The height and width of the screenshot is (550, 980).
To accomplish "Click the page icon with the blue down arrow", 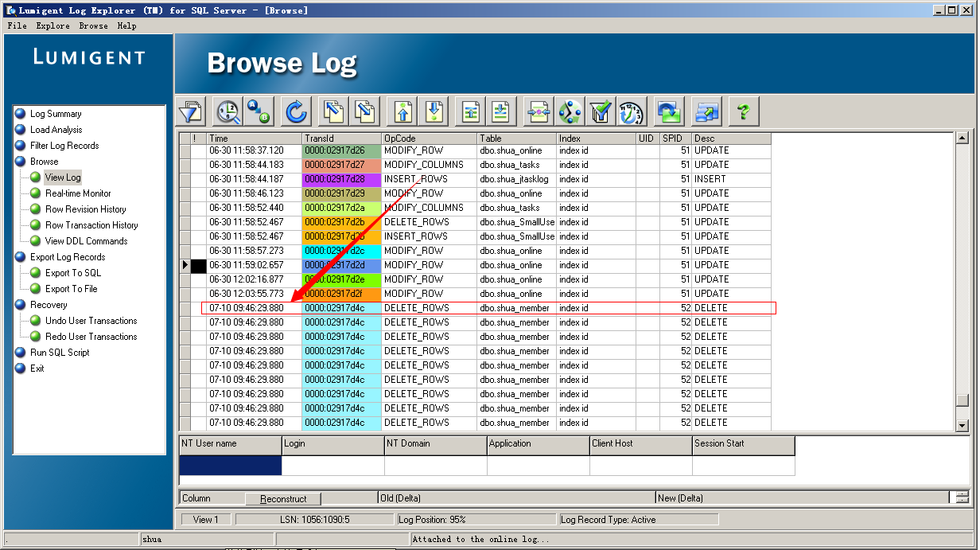I will 434,111.
